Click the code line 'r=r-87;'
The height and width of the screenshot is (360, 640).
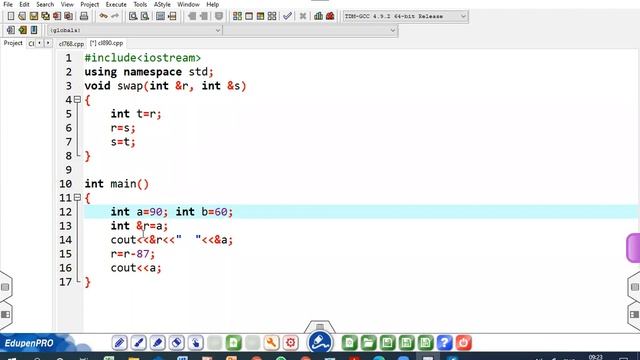[133, 254]
